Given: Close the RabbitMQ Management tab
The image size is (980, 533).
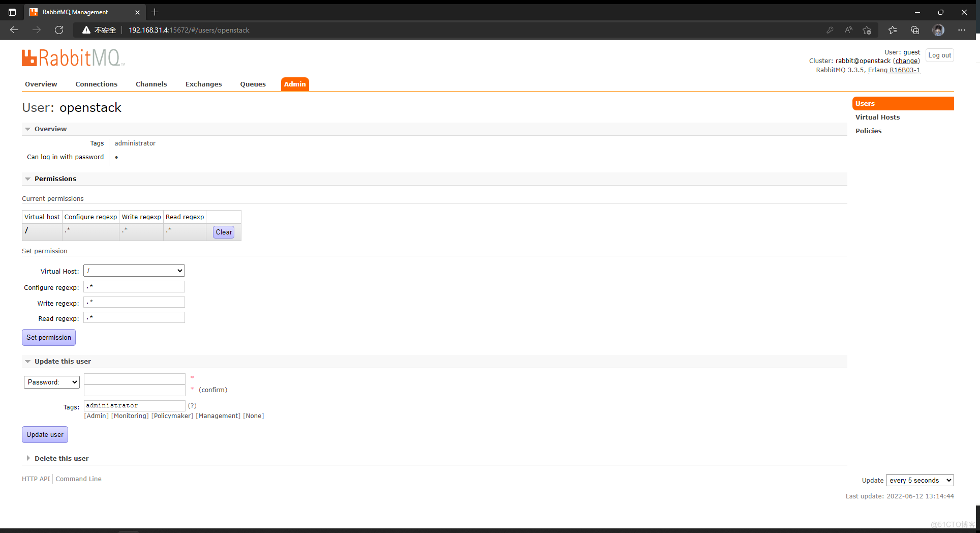Looking at the screenshot, I should [137, 12].
